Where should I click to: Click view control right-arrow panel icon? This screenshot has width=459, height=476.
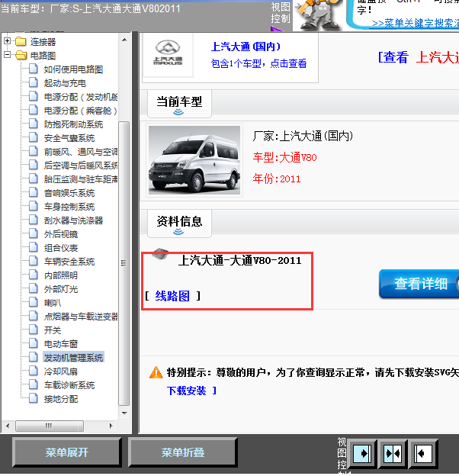pyautogui.click(x=362, y=454)
